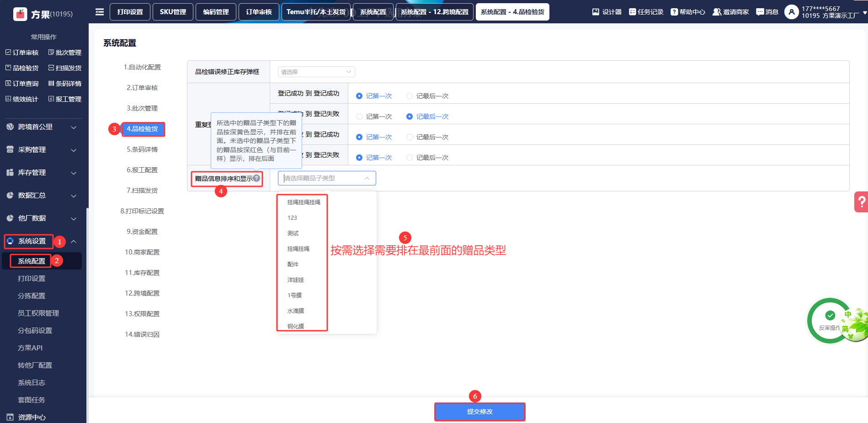Viewport: 868px width, 423px height.
Task: Open the red question mark help tab
Action: tap(862, 201)
